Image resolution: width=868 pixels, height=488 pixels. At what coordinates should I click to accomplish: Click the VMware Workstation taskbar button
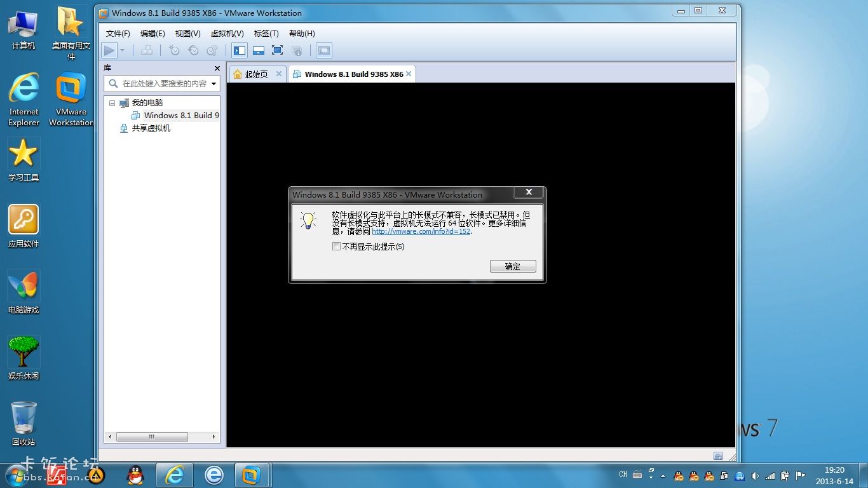252,475
